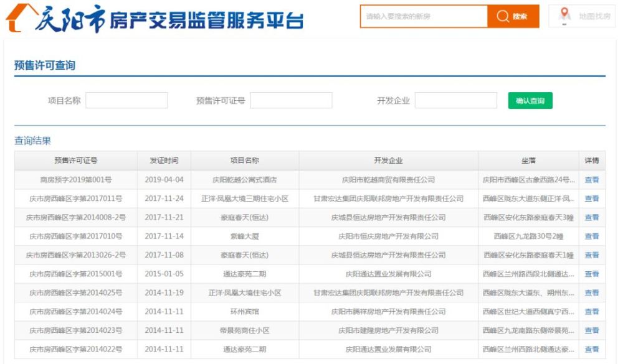Click the table's 开发企业 column header
This screenshot has height=364, width=623.
coord(389,161)
